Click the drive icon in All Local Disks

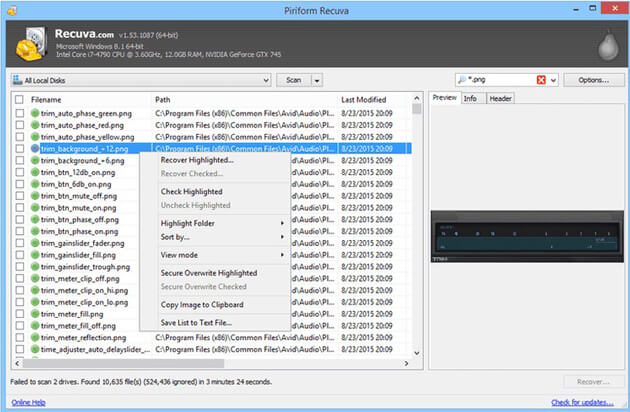(x=20, y=80)
